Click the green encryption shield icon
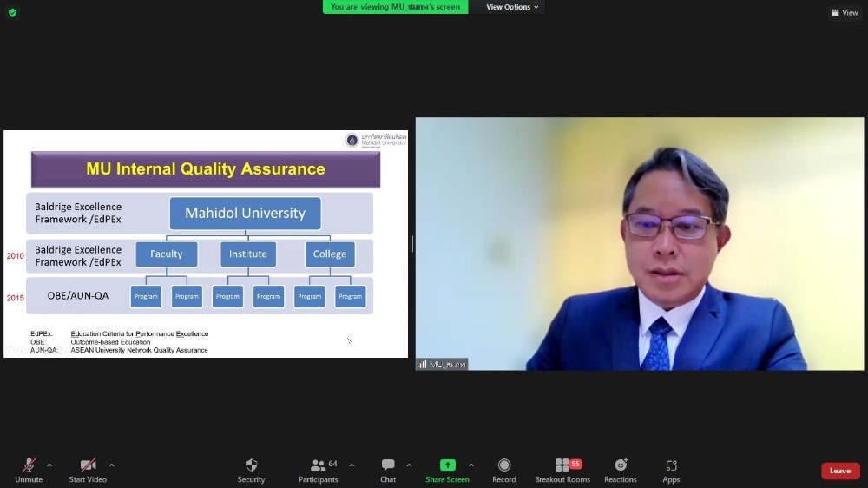The image size is (868, 488). click(12, 12)
